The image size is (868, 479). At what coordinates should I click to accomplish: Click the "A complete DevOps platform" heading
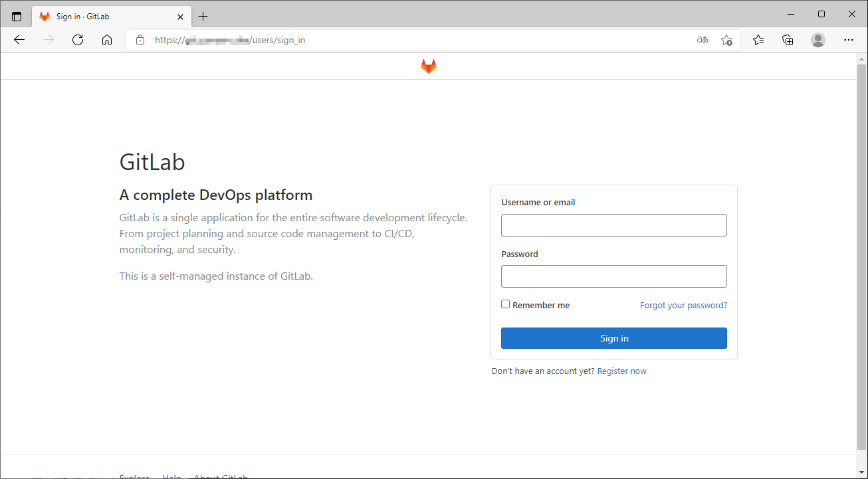pyautogui.click(x=216, y=195)
